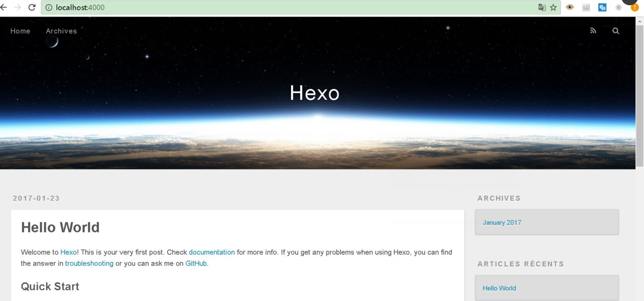Screen dimensions: 644x301
Task: Focus the localhost:4000 address bar
Action: pos(285,8)
